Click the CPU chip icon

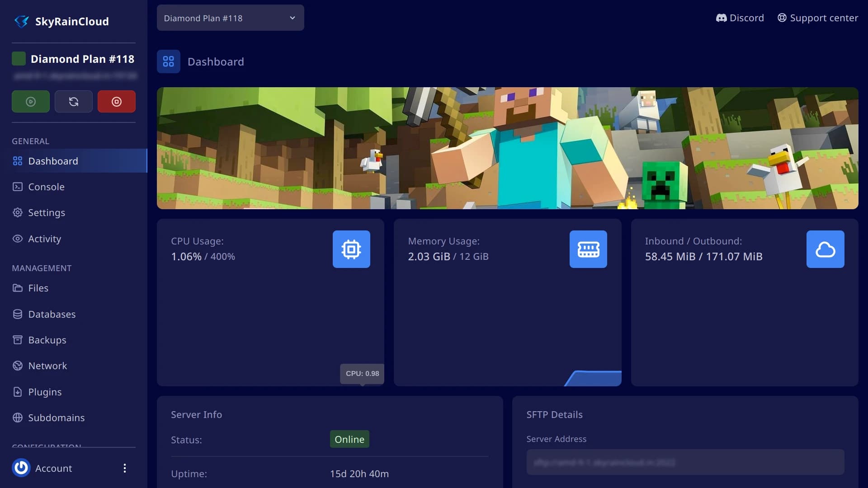[x=351, y=249]
